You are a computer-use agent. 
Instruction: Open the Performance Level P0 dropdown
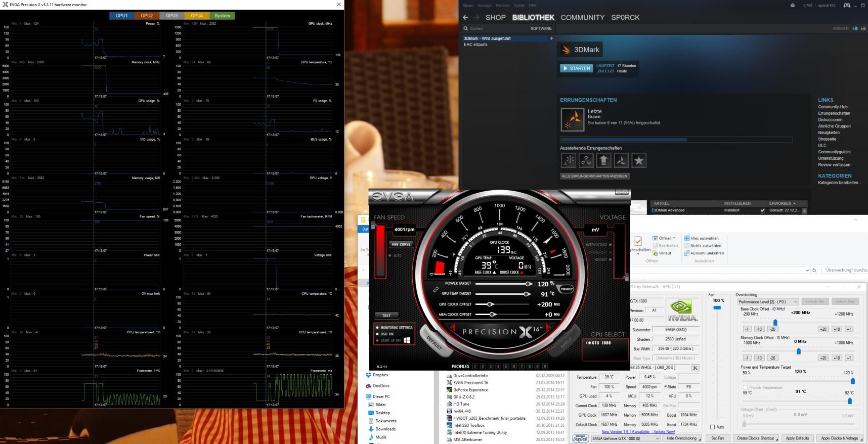point(768,301)
